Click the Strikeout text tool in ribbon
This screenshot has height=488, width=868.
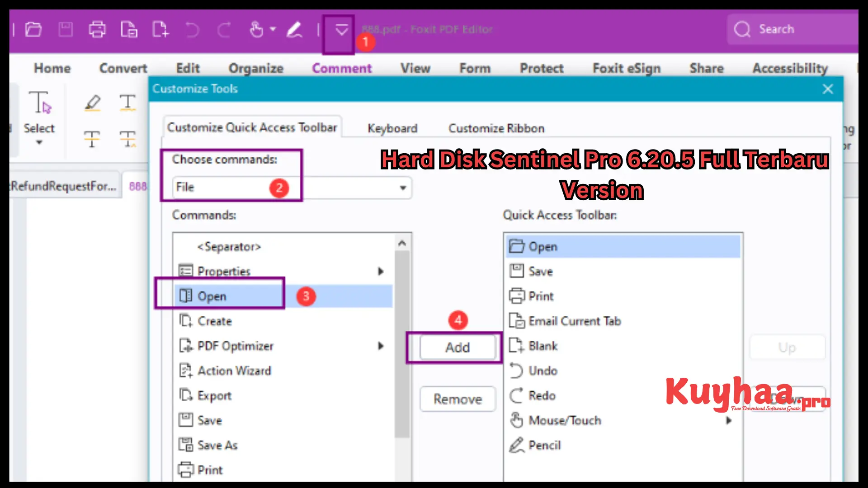coord(92,139)
